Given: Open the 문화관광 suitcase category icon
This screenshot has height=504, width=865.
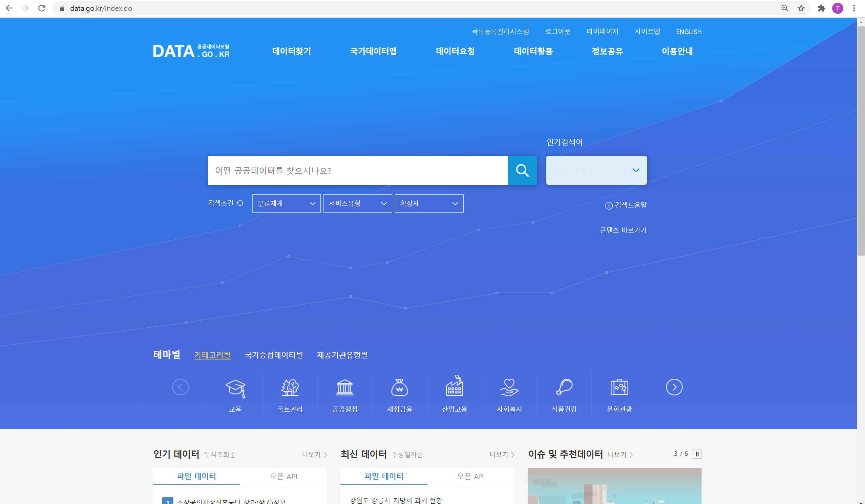Looking at the screenshot, I should click(x=619, y=388).
